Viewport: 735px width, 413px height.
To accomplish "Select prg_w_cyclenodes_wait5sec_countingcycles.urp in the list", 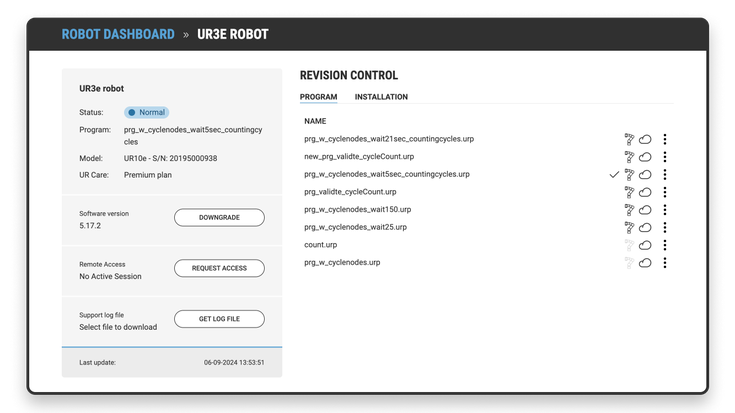I will 387,174.
